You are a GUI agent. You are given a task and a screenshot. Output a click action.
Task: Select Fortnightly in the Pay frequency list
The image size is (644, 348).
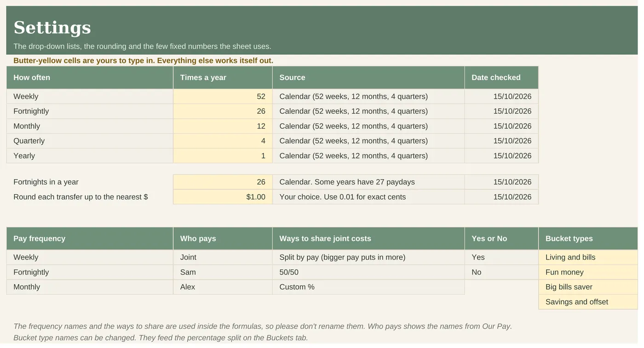[90, 272]
